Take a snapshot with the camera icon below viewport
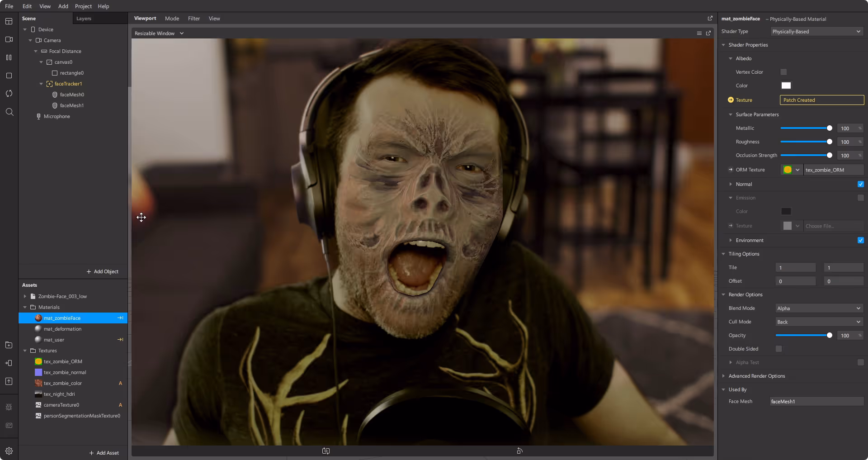This screenshot has width=868, height=460. pos(325,451)
